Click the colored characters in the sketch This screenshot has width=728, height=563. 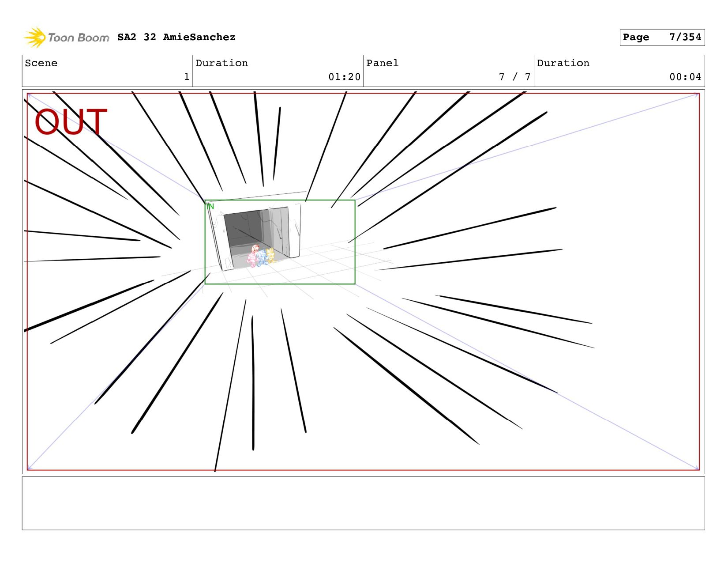coord(261,256)
